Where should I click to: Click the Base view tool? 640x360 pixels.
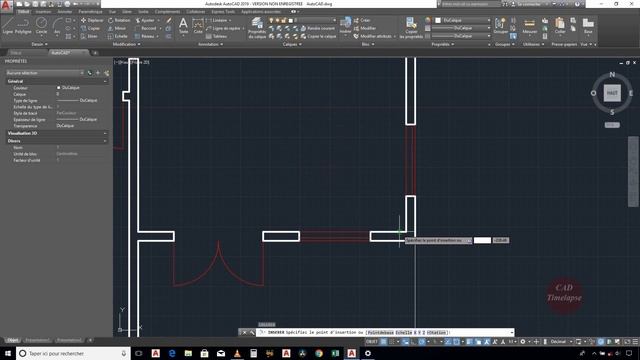[588, 26]
